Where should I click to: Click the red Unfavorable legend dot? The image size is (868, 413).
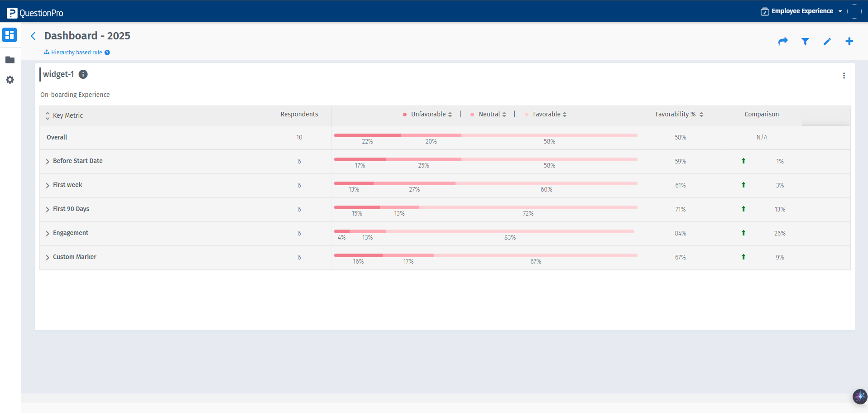(x=404, y=114)
